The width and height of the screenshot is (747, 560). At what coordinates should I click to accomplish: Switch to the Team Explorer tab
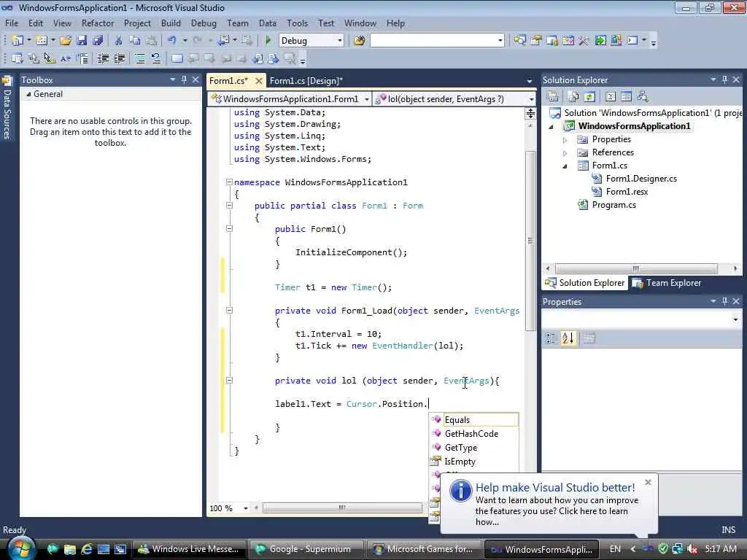[667, 283]
